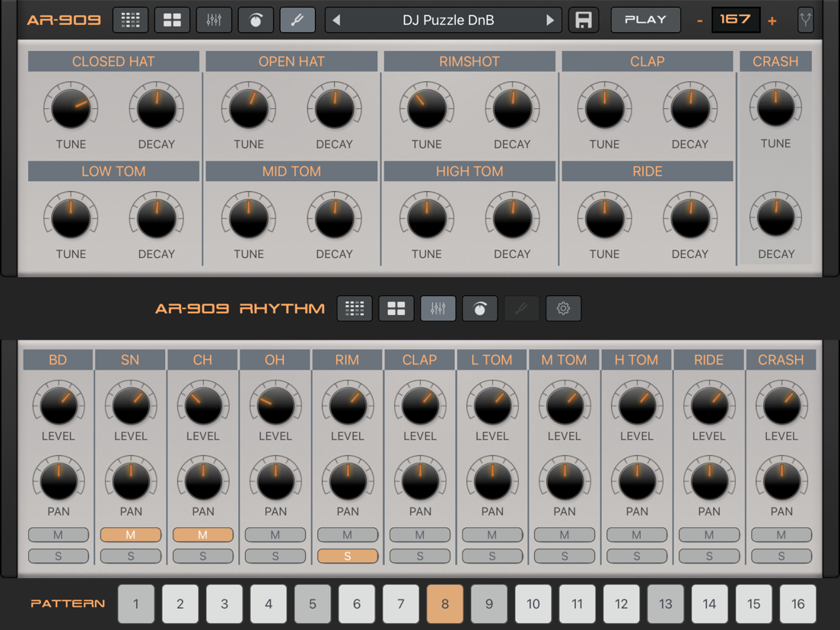Select pattern 3
This screenshot has height=630, width=840.
tap(224, 604)
